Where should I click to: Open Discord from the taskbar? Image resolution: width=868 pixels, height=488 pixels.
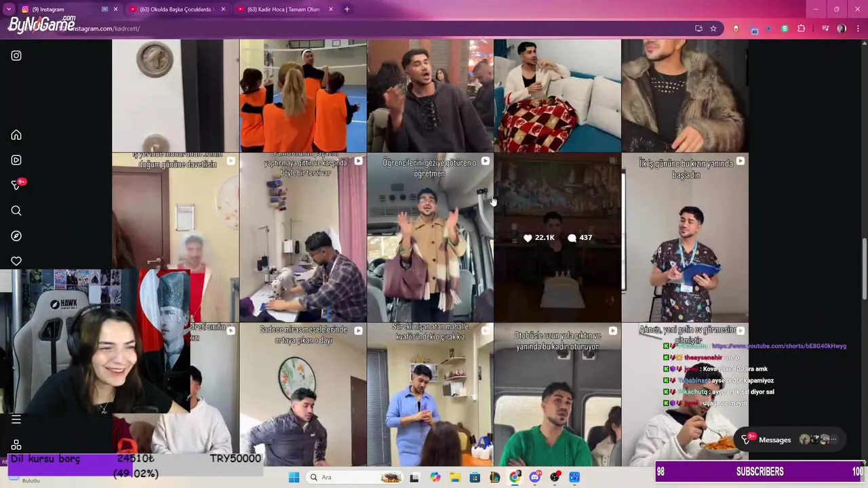534,477
